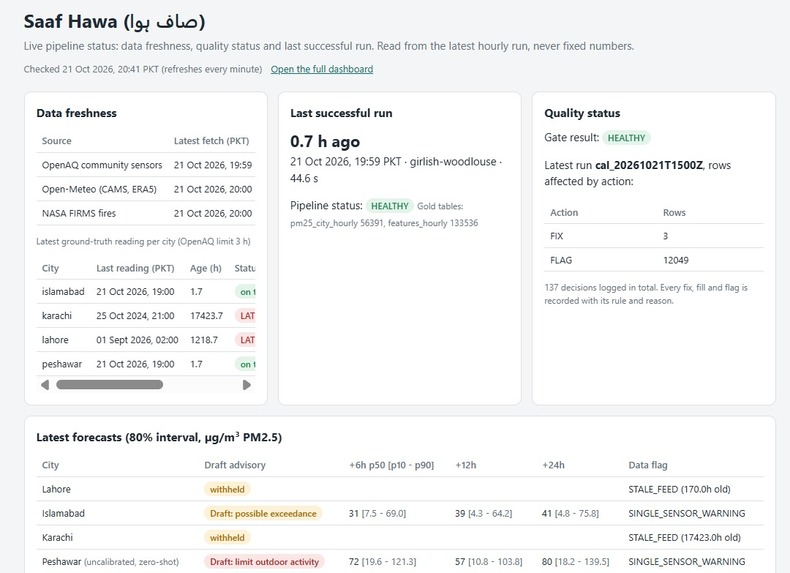Click the run name girlish-woodlouse
This screenshot has height=573, width=790.
pos(453,162)
